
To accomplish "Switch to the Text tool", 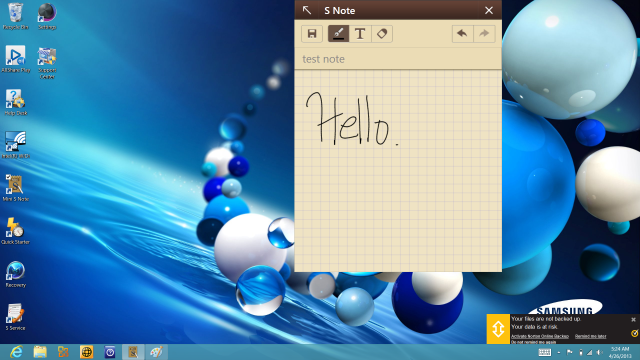I will coord(360,33).
